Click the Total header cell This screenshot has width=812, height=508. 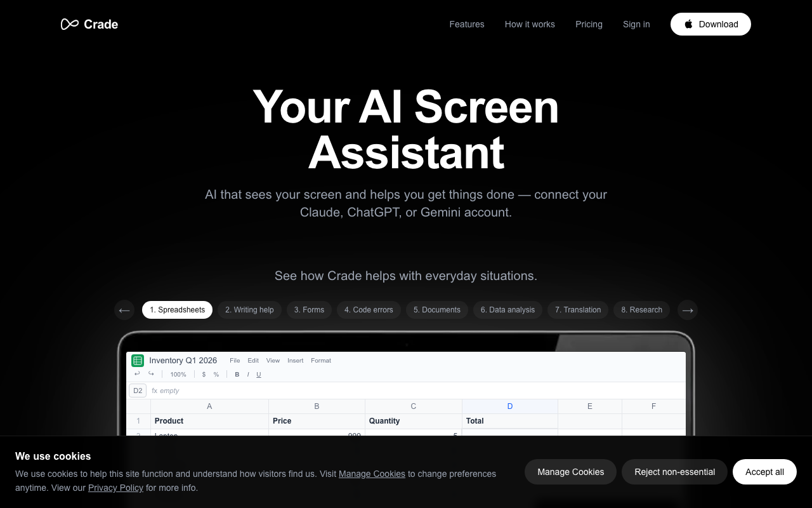510,421
